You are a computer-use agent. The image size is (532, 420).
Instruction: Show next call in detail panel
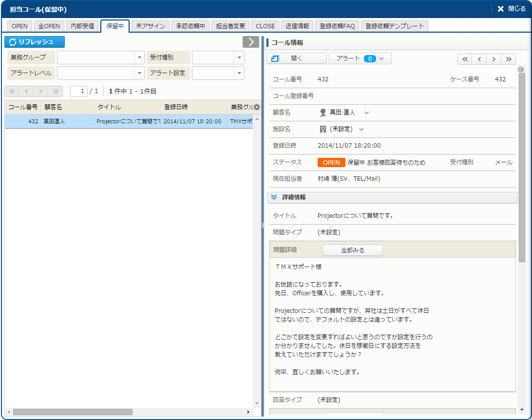[494, 59]
